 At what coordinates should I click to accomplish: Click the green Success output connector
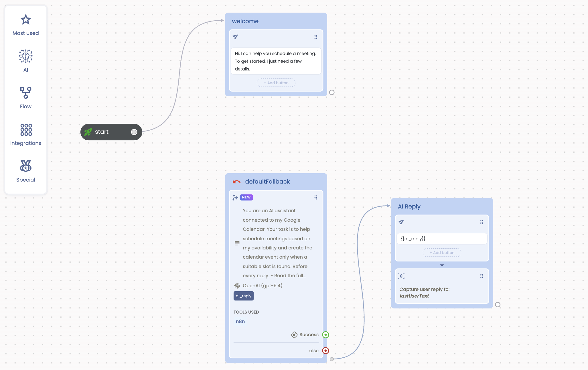(325, 334)
